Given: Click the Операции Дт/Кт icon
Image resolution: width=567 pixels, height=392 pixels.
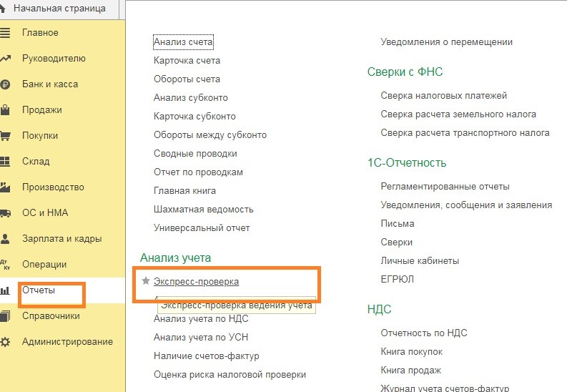Looking at the screenshot, I should [5, 265].
